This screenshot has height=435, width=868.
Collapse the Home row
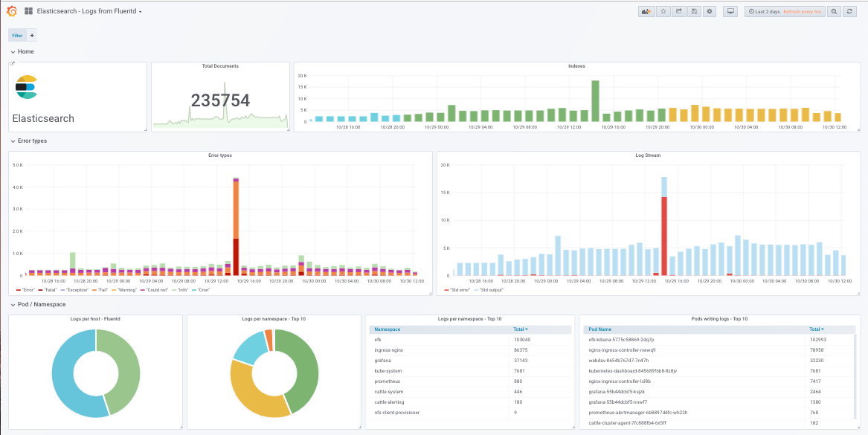click(x=22, y=51)
